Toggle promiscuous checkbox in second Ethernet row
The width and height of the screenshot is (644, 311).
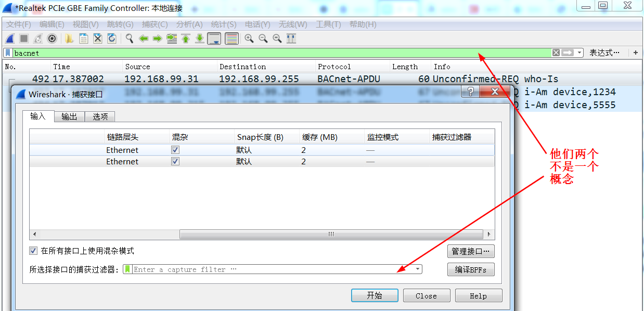pyautogui.click(x=175, y=161)
